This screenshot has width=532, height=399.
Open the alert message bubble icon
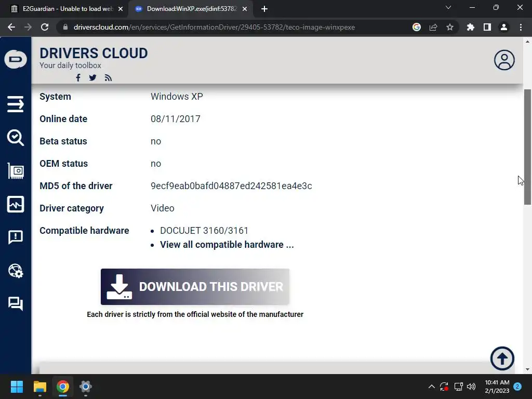click(16, 237)
